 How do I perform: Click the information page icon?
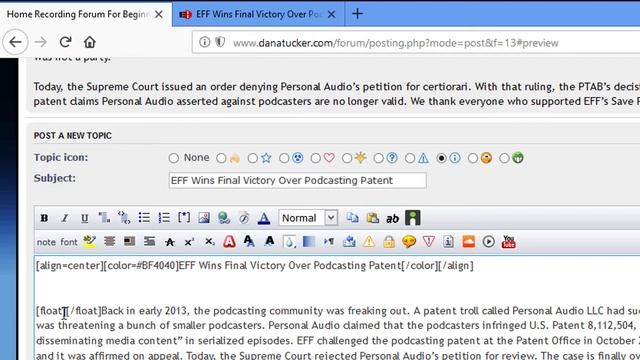[x=449, y=242]
